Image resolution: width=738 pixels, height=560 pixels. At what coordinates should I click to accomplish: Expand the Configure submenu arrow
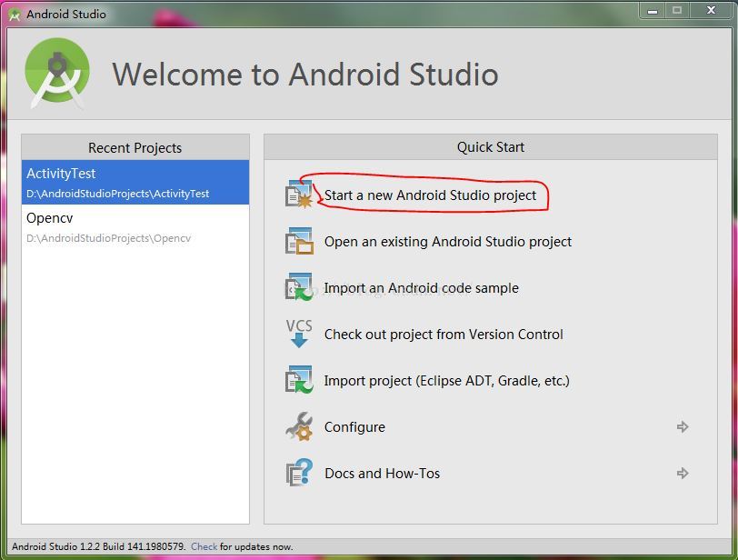point(683,427)
